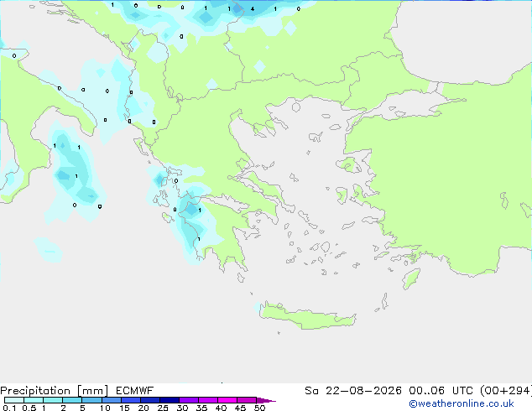This screenshot has width=532, height=411.
Task: Click the legend label "40"
Action: point(221,408)
